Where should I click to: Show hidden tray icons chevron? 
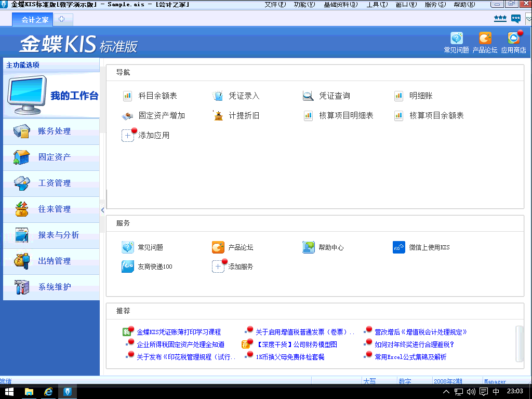pos(446,392)
